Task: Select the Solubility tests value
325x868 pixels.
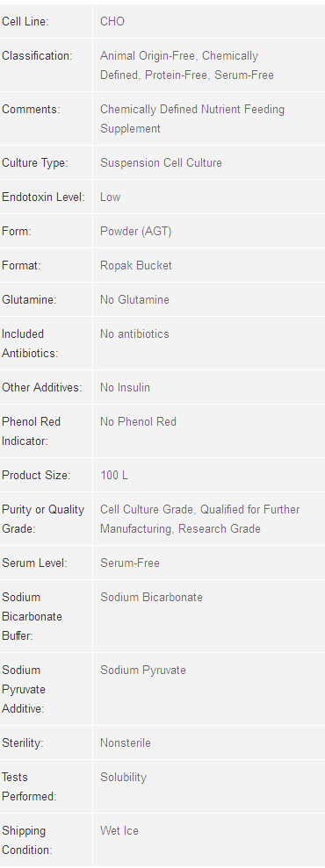Action: [123, 778]
